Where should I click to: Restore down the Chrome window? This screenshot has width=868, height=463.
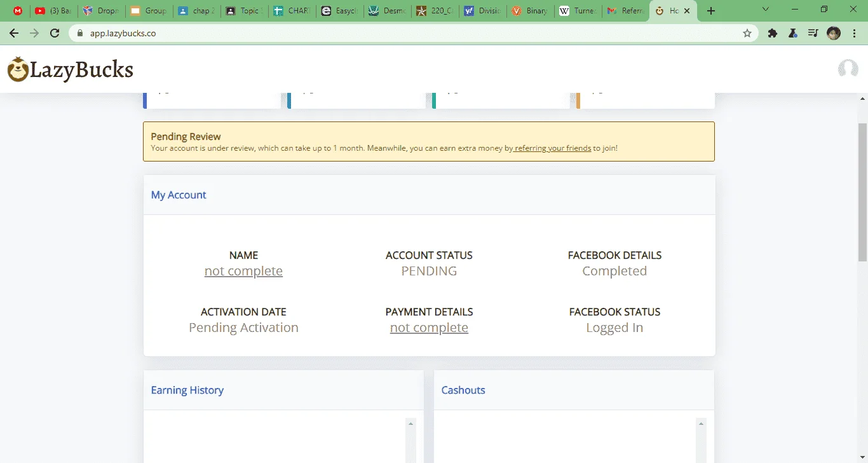pos(824,10)
